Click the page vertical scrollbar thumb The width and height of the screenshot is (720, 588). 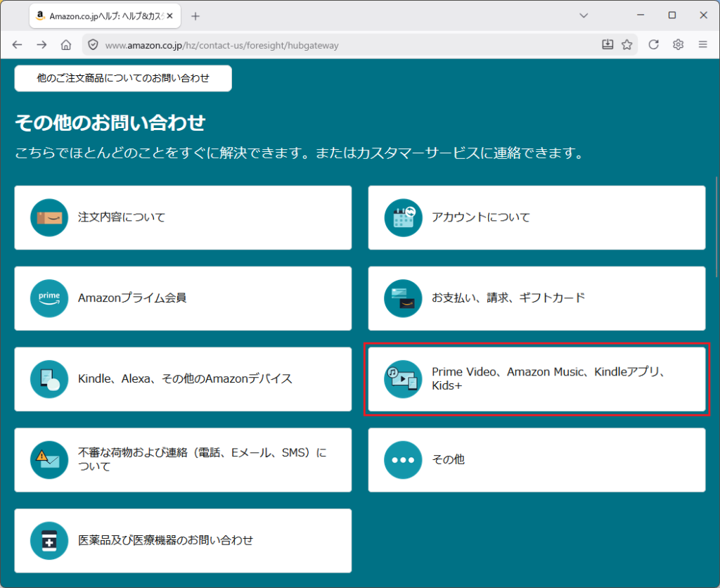(x=716, y=227)
